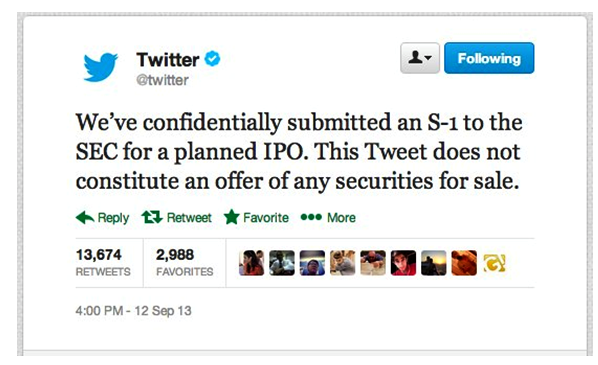Click the blue verified badge

212,59
